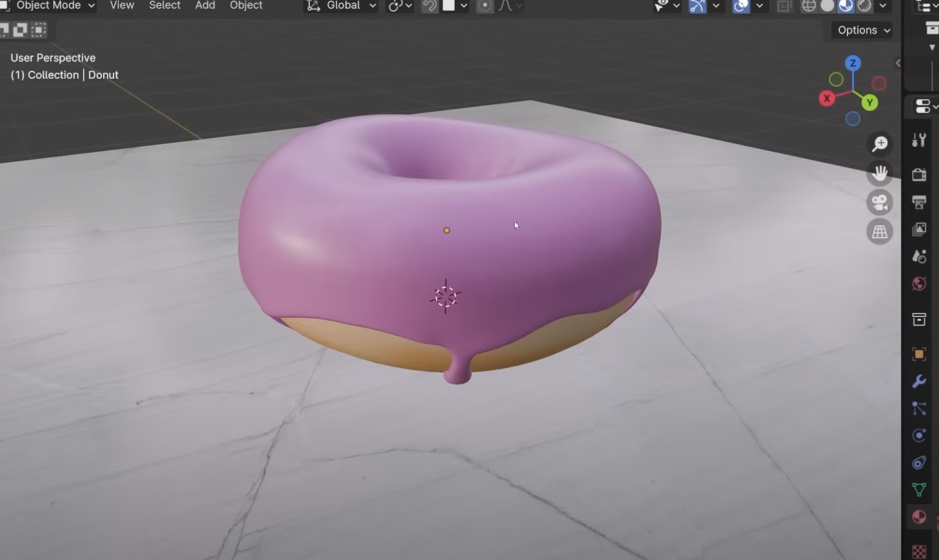
Task: Click the Z axis on navigation gizmo
Action: pos(853,63)
